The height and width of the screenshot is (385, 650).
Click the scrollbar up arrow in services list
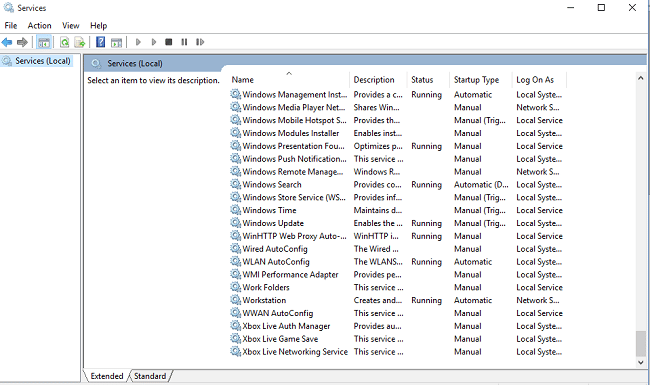[x=640, y=78]
